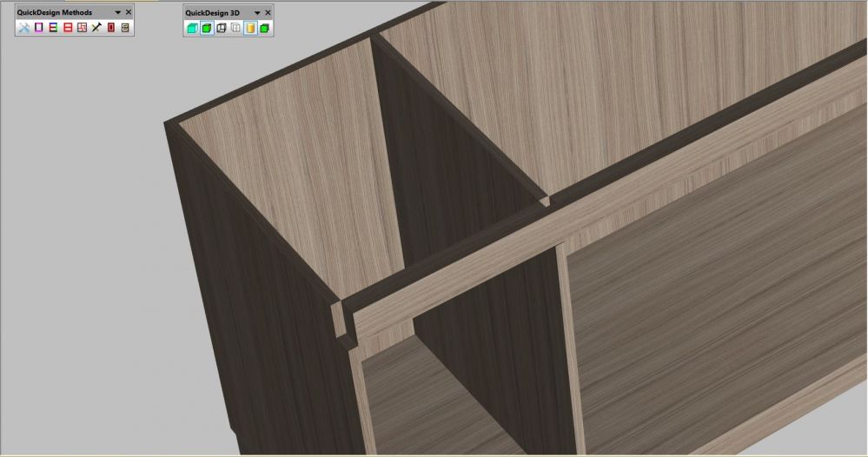Screen dimensions: 868x457
Task: Close the QuickDesign Methods toolbar
Action: (x=129, y=11)
